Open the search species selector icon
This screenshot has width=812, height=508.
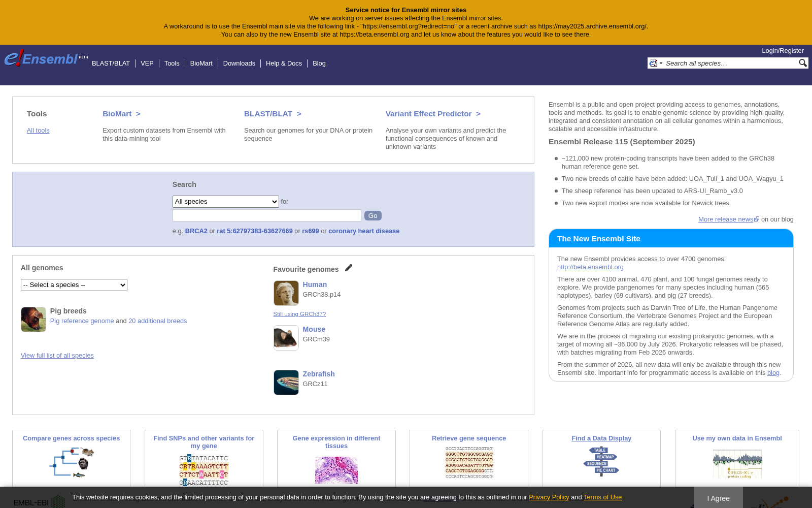656,63
